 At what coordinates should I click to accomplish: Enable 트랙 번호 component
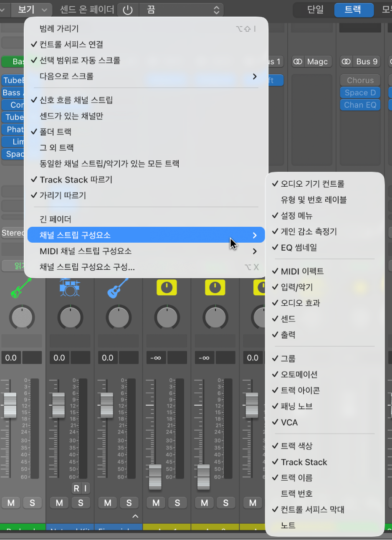point(325,494)
